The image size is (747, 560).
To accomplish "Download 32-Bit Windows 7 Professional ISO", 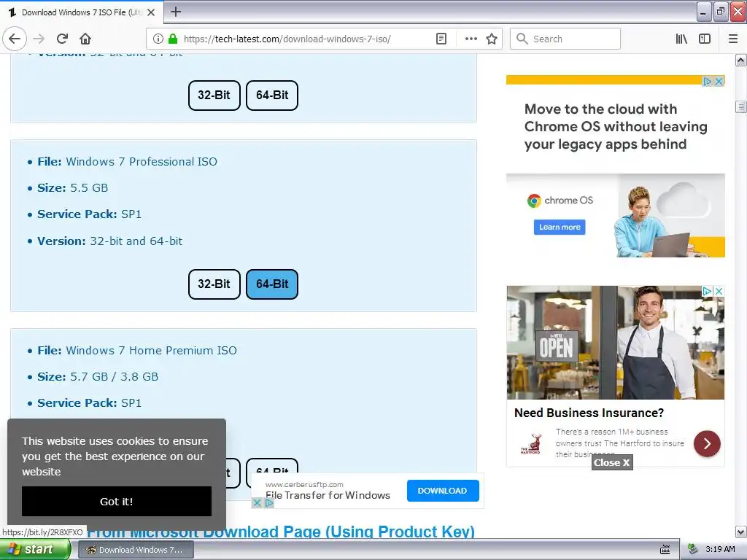I will tap(214, 284).
